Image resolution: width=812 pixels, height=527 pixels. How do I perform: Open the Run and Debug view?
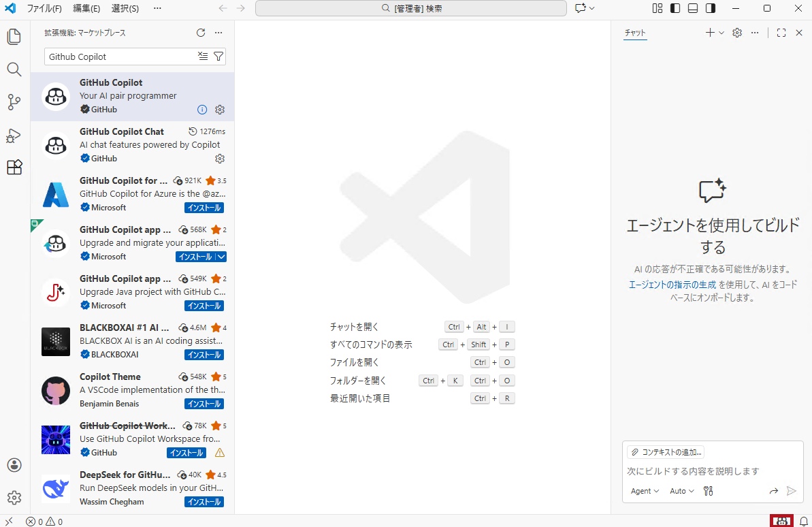point(14,135)
